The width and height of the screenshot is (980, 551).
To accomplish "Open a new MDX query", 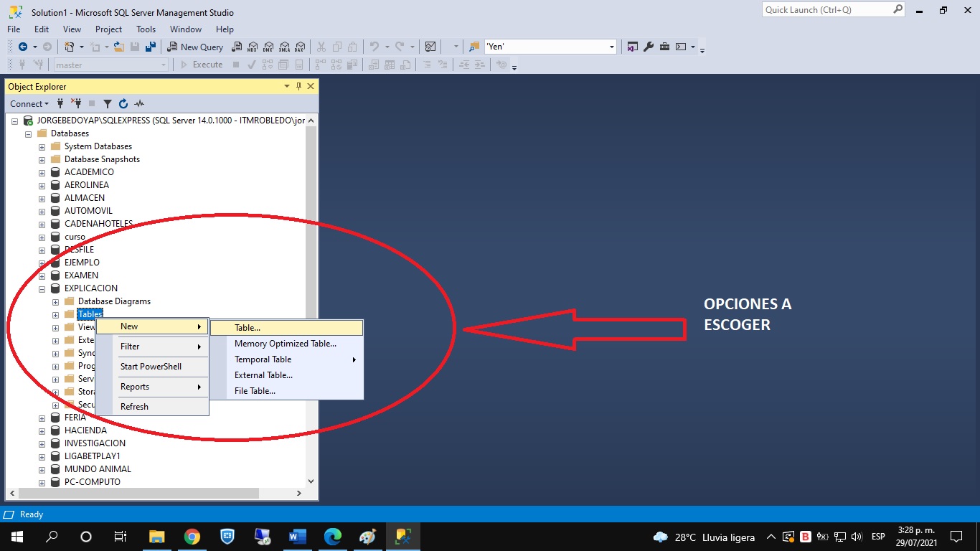I will 253,47.
